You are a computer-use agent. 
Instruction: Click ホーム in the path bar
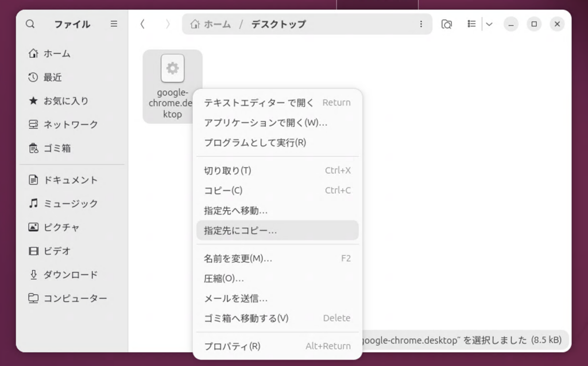click(x=211, y=24)
